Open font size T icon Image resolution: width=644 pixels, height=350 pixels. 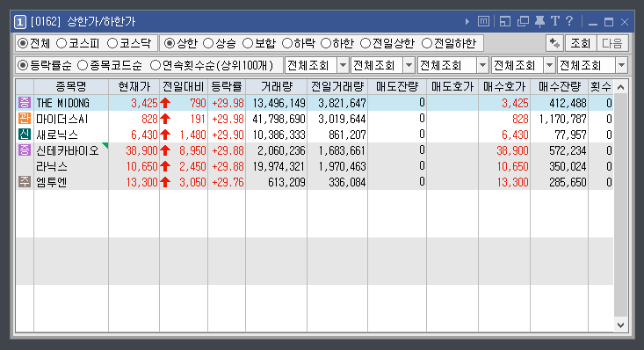point(555,21)
